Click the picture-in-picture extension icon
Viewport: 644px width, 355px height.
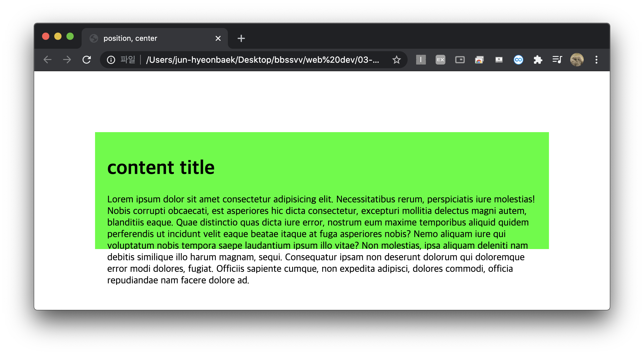460,60
